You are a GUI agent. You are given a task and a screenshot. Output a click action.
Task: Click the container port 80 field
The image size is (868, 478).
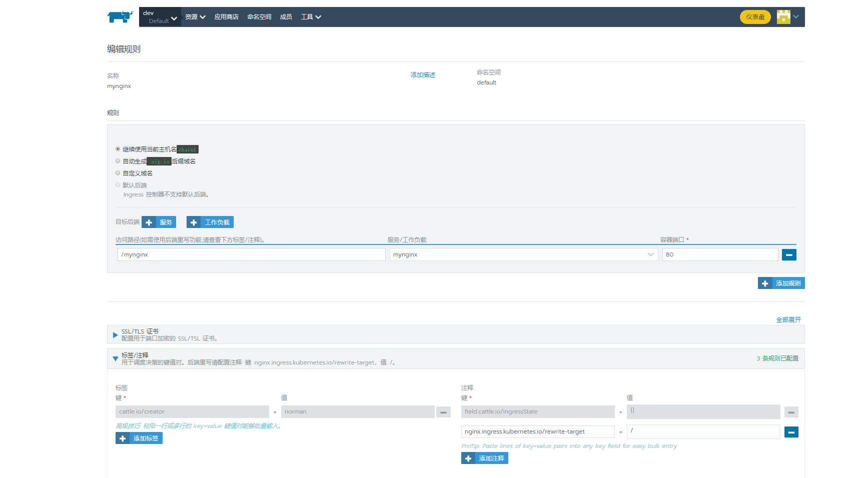tap(720, 254)
